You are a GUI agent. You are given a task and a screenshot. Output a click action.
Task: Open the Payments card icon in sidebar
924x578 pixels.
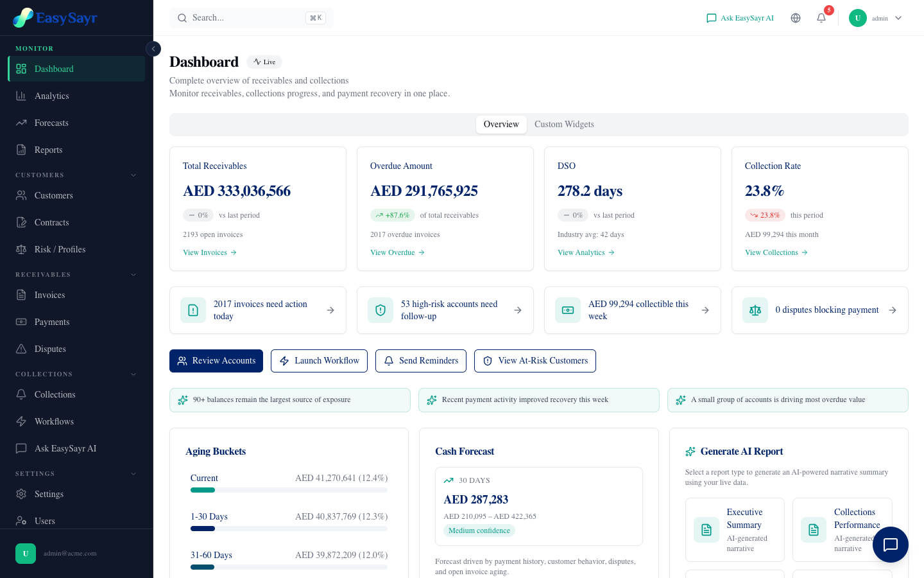pyautogui.click(x=21, y=322)
